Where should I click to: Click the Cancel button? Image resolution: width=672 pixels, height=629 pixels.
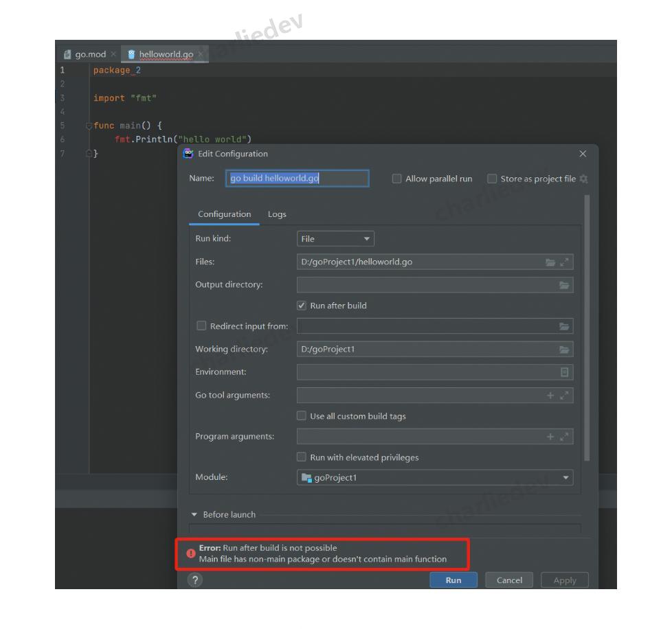pos(509,580)
